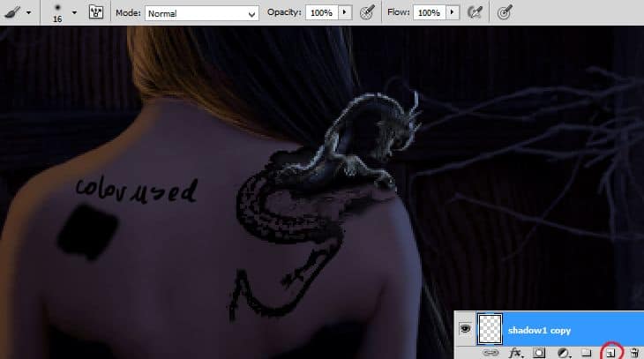Click the shadow1 copy layer thumbnail

[x=491, y=328]
